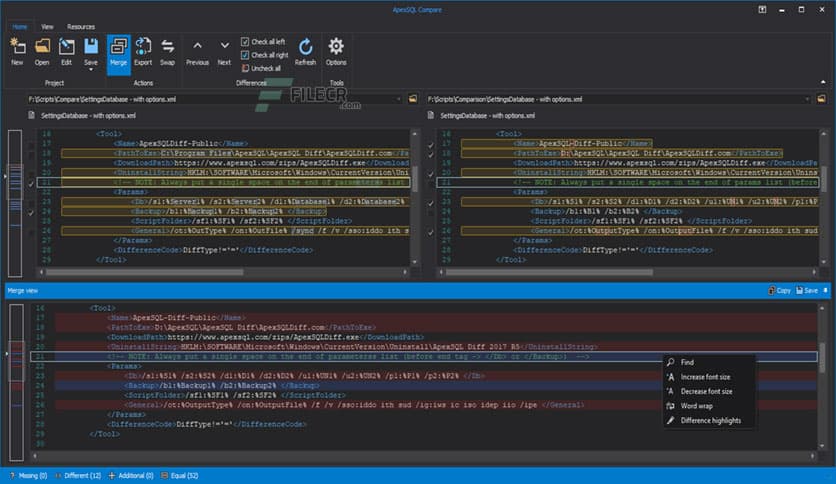This screenshot has height=484, width=836.
Task: Uncheck line 26 checkbox in right pane
Action: 431,232
